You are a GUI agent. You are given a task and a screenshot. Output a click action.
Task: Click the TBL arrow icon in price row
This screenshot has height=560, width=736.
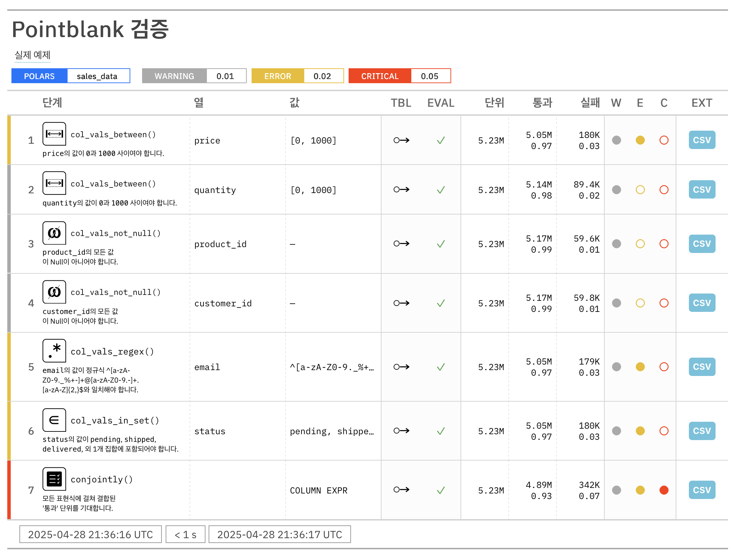(401, 140)
